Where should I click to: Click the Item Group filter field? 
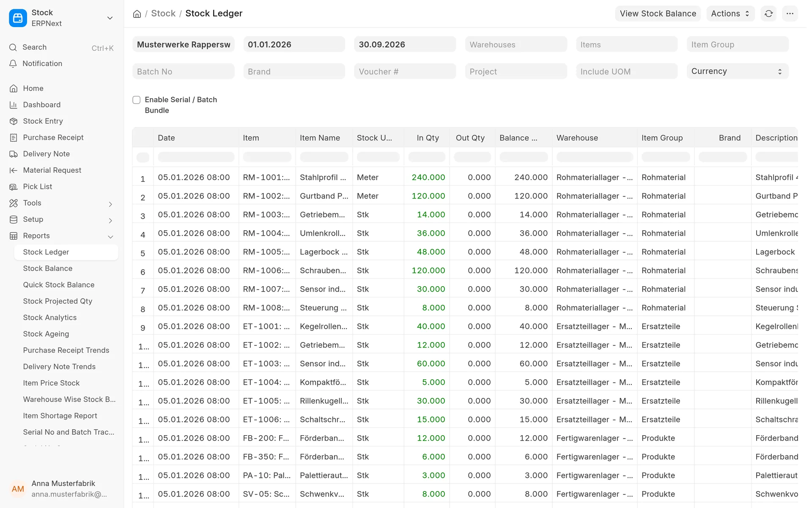[737, 44]
